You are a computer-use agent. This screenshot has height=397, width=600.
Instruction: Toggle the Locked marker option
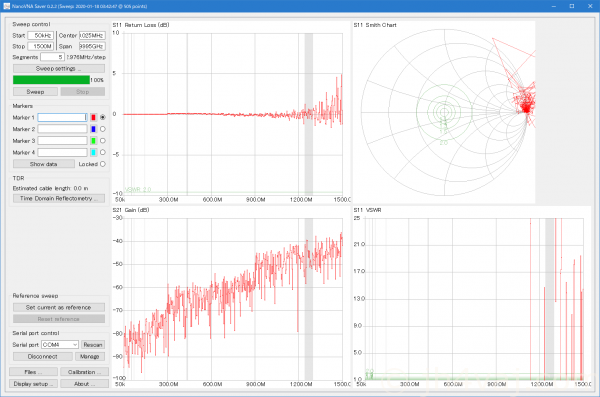[103, 164]
